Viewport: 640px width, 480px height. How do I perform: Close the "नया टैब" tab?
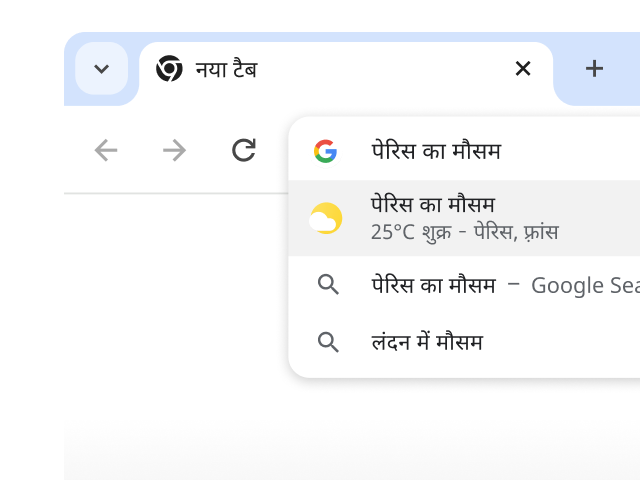coord(522,69)
